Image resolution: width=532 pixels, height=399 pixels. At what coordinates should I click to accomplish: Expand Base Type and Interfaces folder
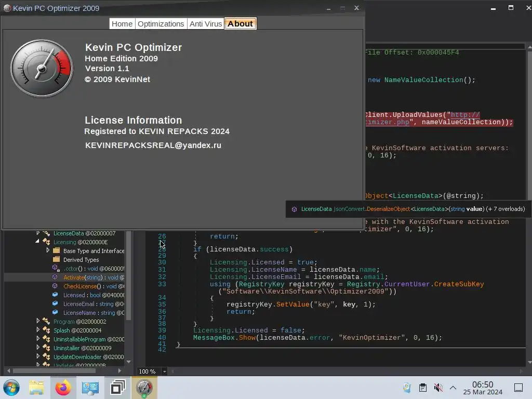click(x=48, y=250)
